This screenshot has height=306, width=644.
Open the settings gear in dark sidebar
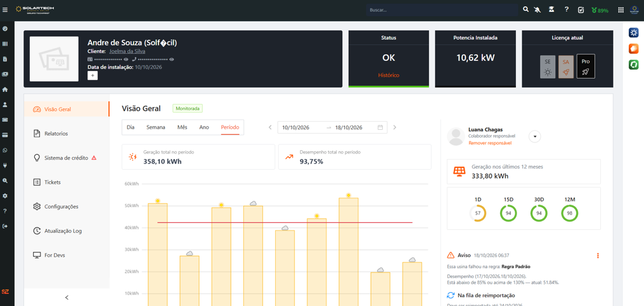coord(5,196)
